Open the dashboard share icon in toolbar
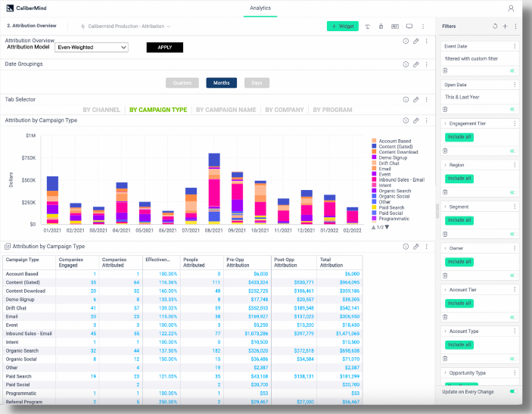The width and height of the screenshot is (532, 414). click(x=381, y=26)
